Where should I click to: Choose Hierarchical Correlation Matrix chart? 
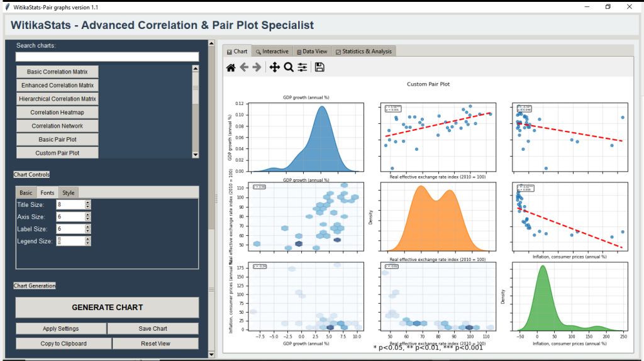point(57,99)
